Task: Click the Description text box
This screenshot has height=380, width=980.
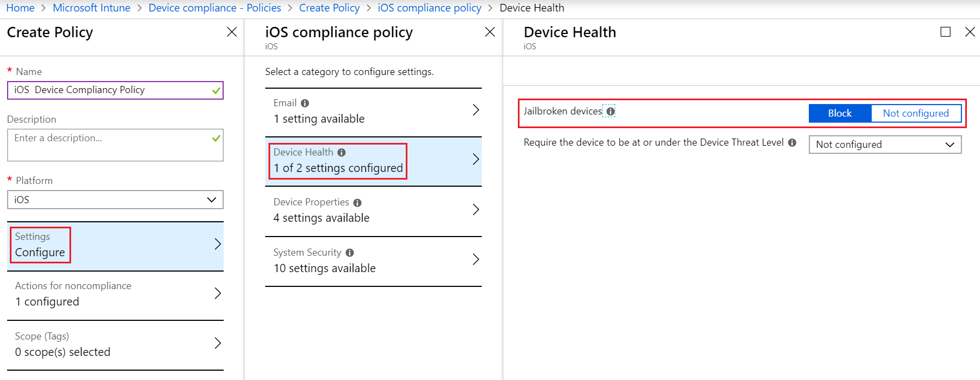Action: click(x=109, y=145)
